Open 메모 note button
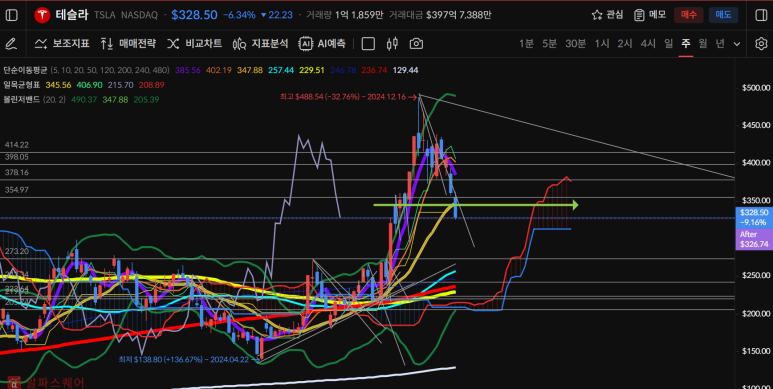Screen dimensions: 773x389 [x=650, y=15]
